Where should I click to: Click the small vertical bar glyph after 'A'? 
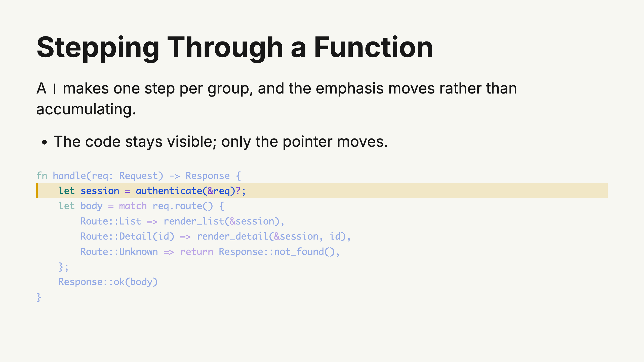pos(55,89)
